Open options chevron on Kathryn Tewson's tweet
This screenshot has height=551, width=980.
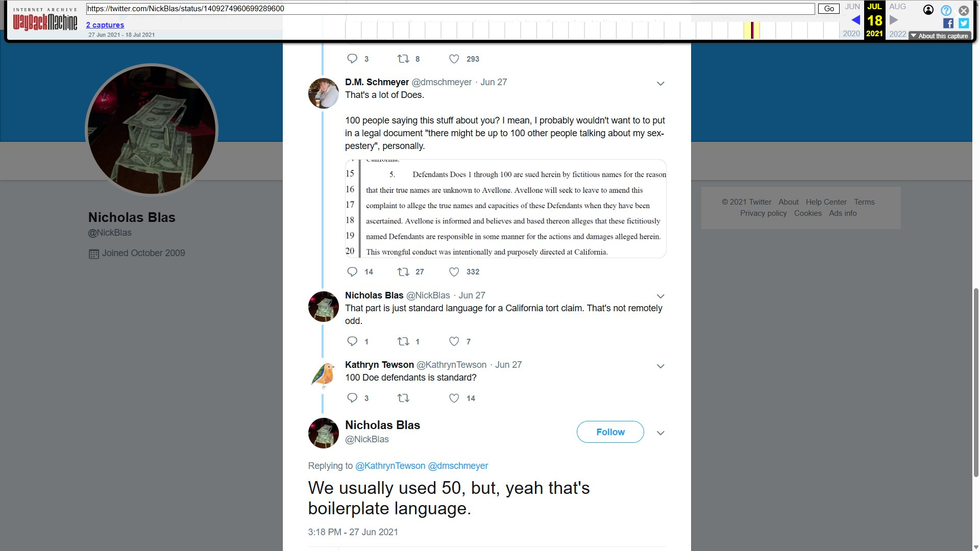tap(660, 366)
